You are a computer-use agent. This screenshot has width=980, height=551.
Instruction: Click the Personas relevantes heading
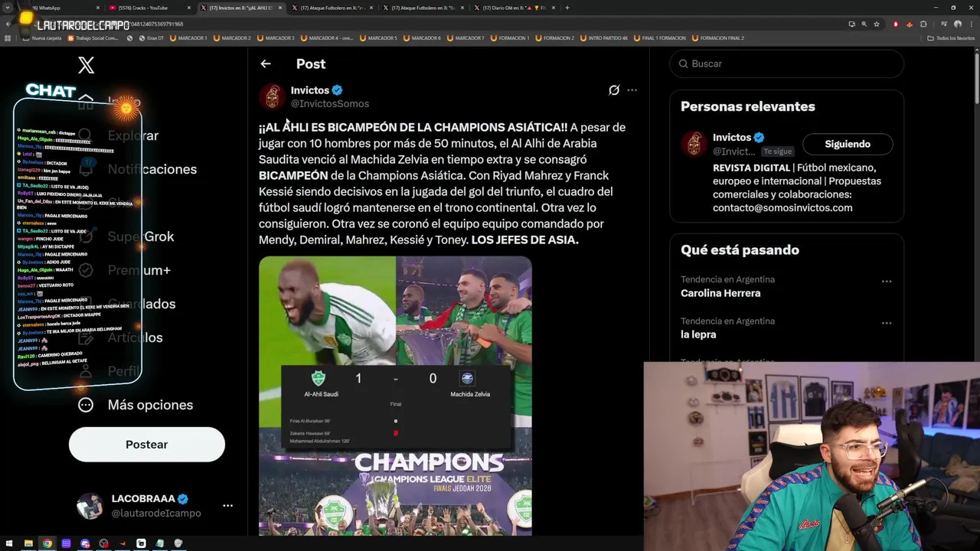(x=747, y=106)
